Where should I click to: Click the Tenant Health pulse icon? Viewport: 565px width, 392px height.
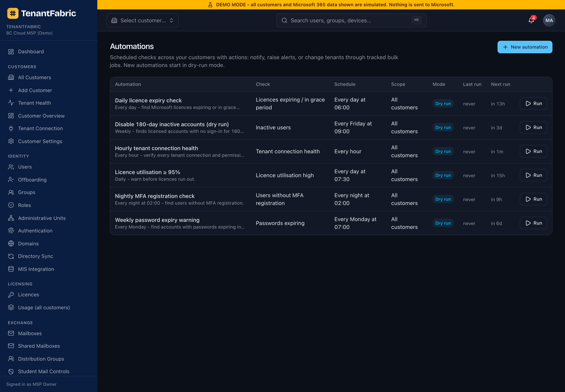11,103
